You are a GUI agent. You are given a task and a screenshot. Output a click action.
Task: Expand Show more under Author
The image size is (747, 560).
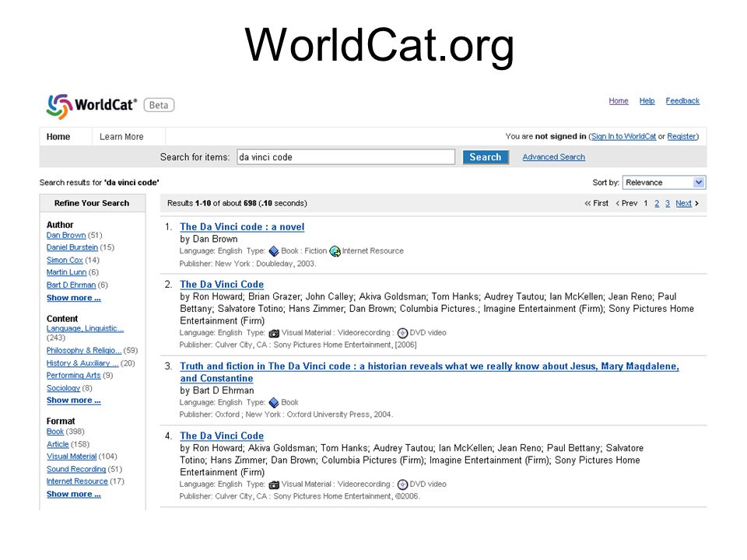[74, 298]
